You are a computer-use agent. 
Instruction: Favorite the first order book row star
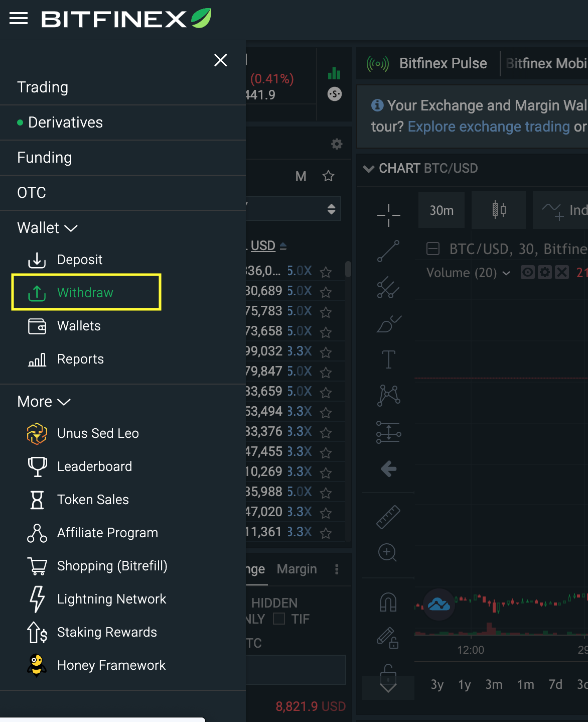[x=326, y=271]
